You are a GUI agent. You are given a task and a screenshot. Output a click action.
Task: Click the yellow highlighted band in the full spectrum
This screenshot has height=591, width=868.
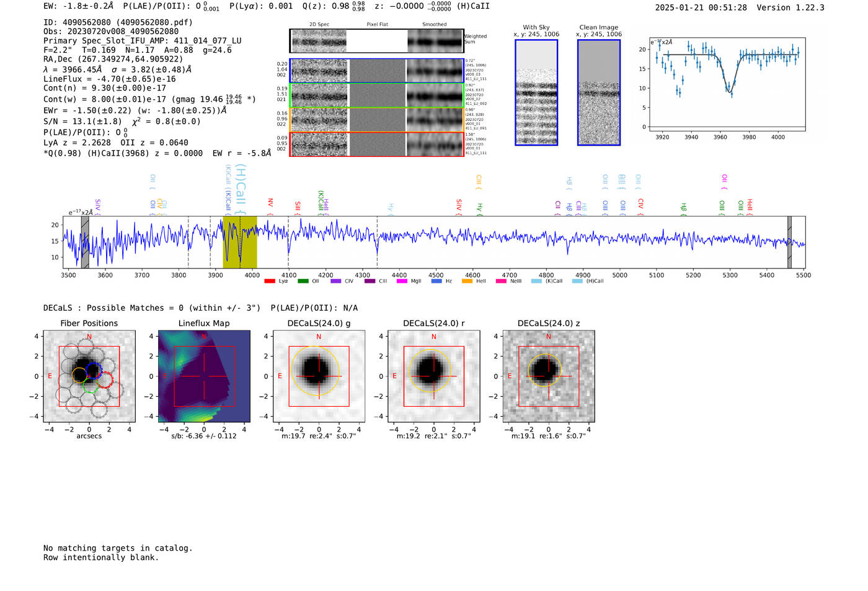coord(240,242)
